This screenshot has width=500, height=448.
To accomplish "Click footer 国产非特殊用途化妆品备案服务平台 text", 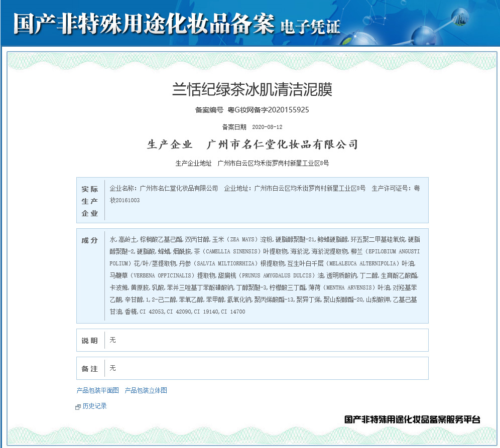I will (412, 419).
